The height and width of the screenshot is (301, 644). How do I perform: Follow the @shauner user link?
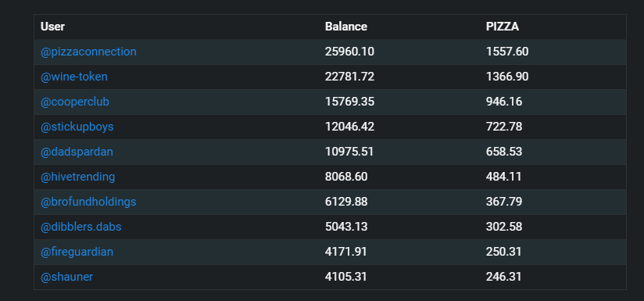click(66, 277)
